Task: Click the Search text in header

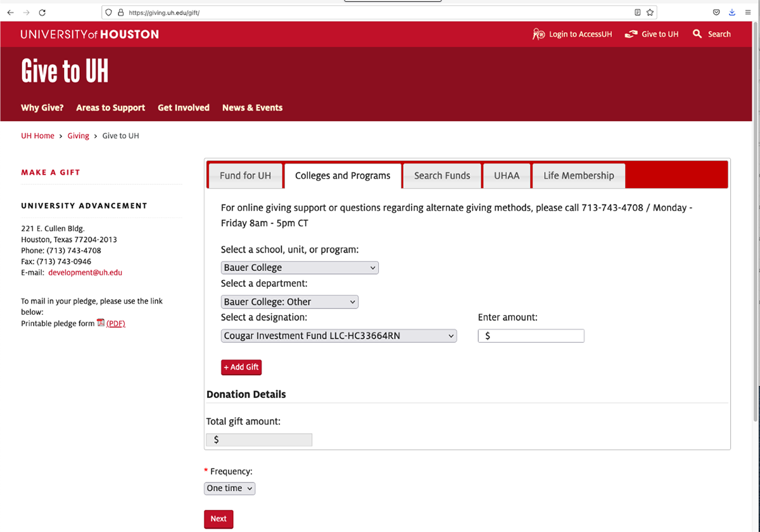Action: tap(719, 34)
